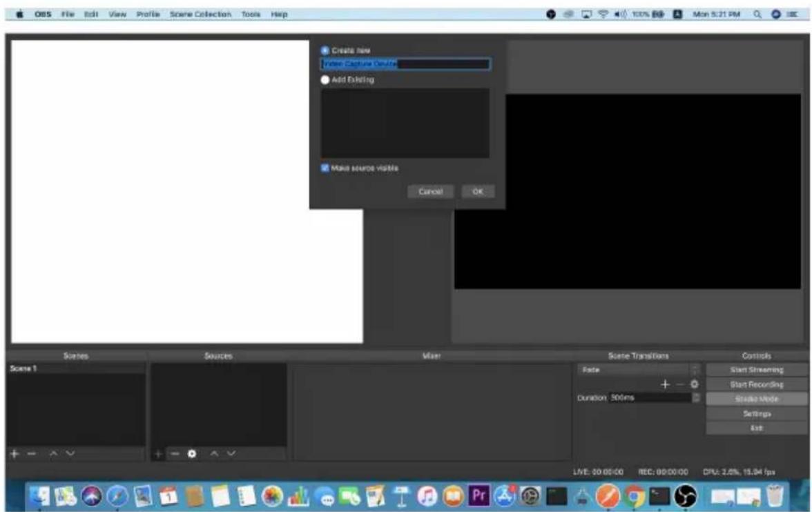Move scene down with Scenes down arrow
The height and width of the screenshot is (512, 812).
tap(70, 453)
